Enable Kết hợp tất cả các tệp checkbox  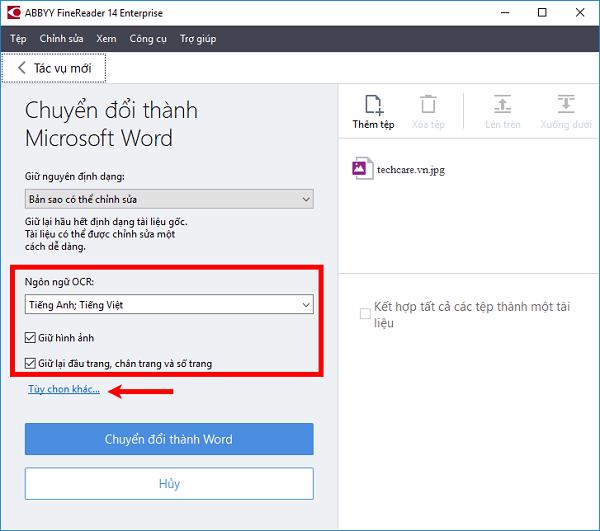pos(365,314)
